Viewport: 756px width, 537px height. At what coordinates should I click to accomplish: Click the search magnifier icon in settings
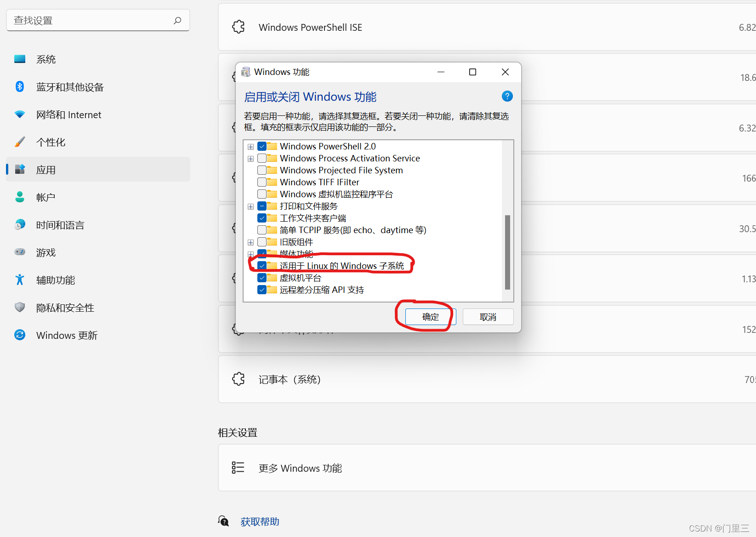pos(177,20)
